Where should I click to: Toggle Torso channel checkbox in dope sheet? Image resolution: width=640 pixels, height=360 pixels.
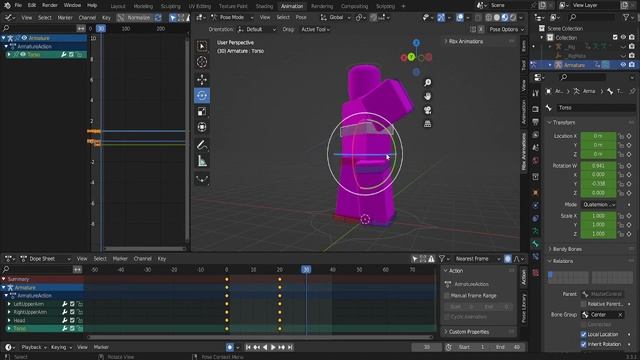pos(72,329)
